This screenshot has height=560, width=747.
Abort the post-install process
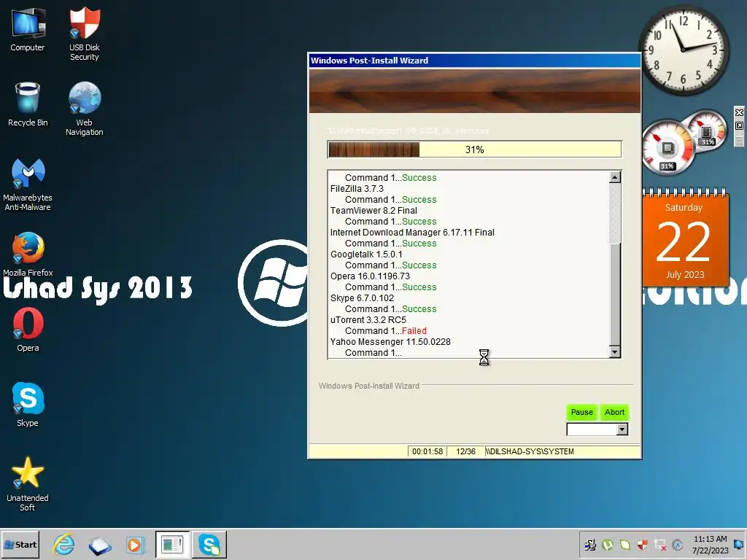(614, 413)
